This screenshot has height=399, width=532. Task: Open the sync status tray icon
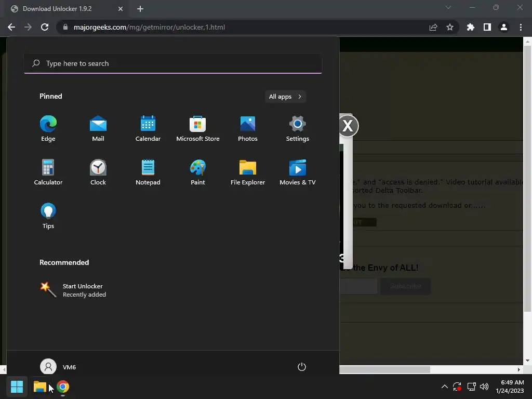coord(457,387)
